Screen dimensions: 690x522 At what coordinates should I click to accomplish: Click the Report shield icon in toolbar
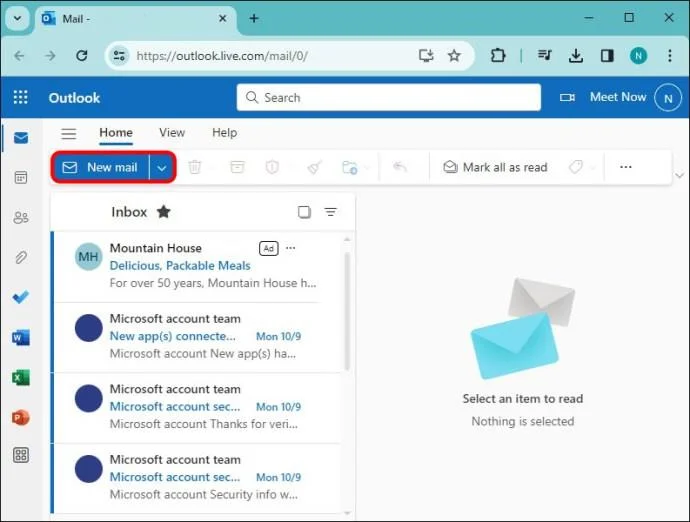[x=272, y=167]
